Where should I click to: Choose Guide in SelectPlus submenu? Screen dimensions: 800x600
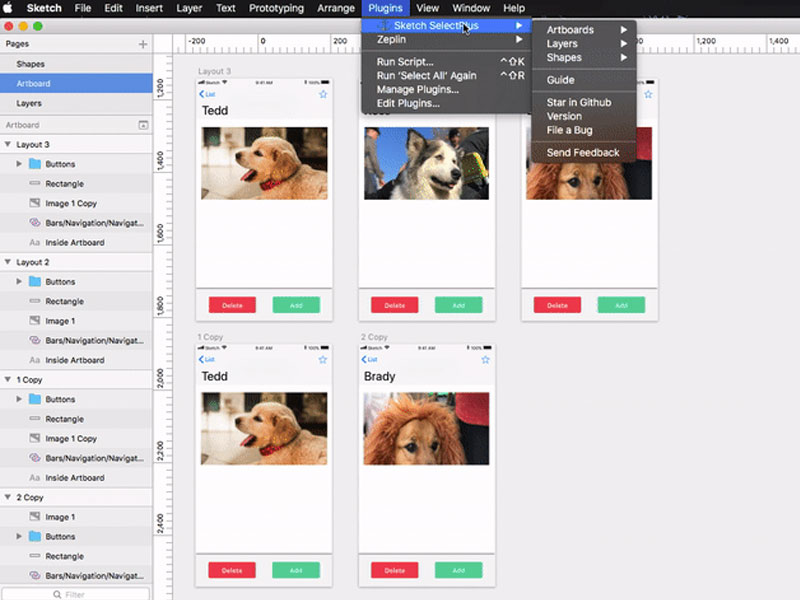(x=584, y=80)
